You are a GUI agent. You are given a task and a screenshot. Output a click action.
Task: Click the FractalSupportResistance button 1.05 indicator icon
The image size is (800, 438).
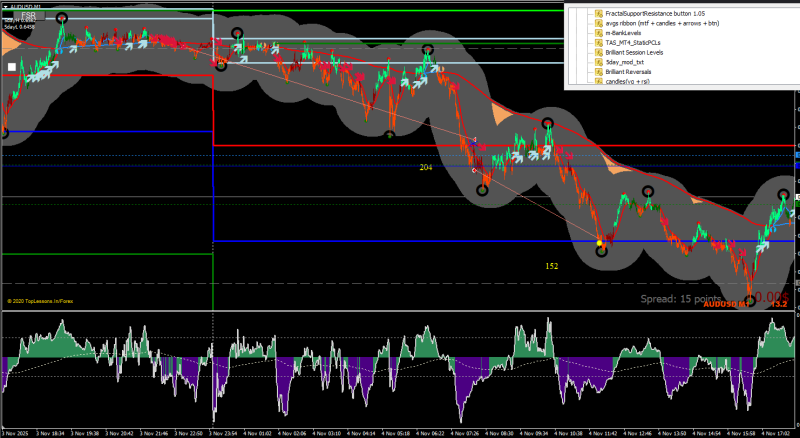coord(599,14)
